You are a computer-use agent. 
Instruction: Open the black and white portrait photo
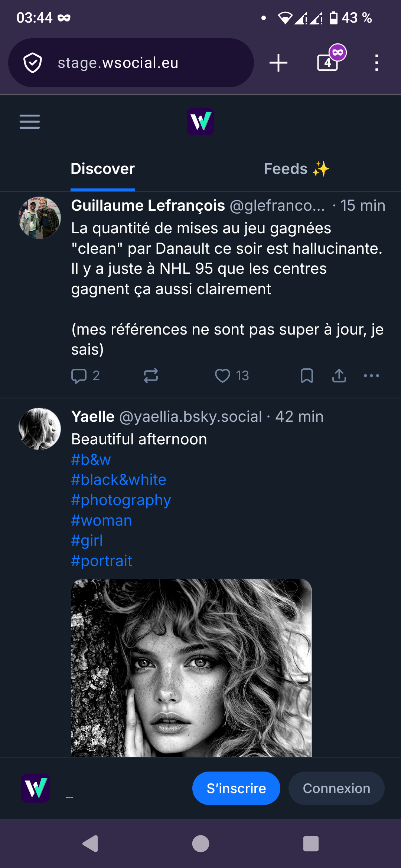(191, 668)
